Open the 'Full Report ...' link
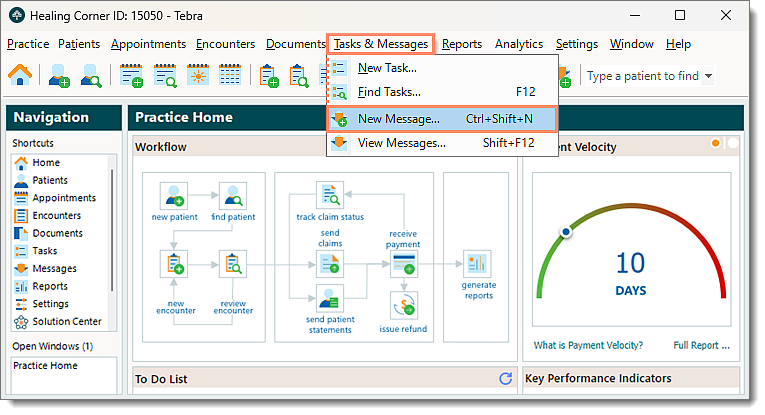 (x=702, y=345)
